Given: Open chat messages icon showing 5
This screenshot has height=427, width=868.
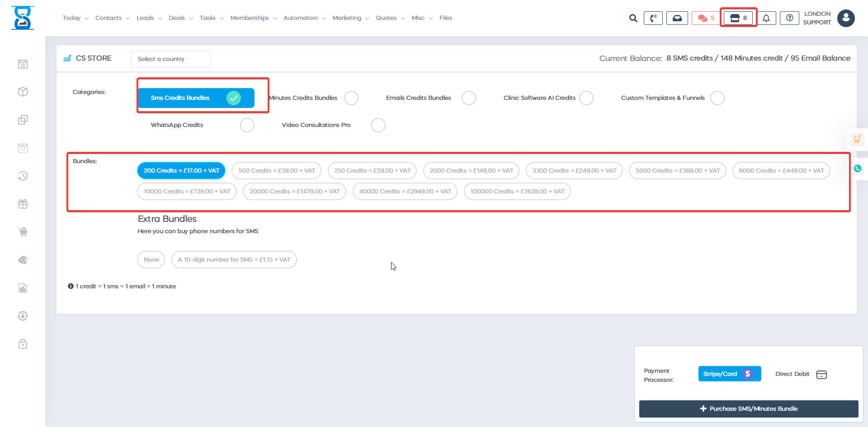Looking at the screenshot, I should tap(705, 18).
